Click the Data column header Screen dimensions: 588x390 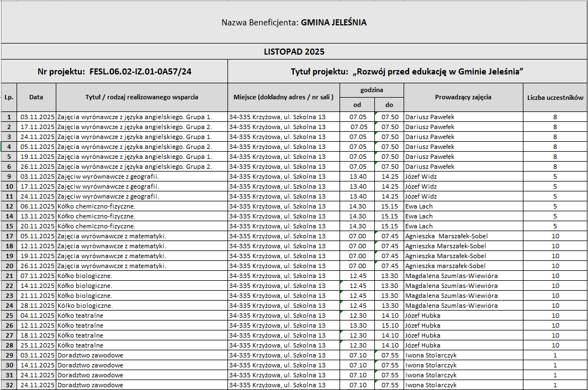pos(36,97)
